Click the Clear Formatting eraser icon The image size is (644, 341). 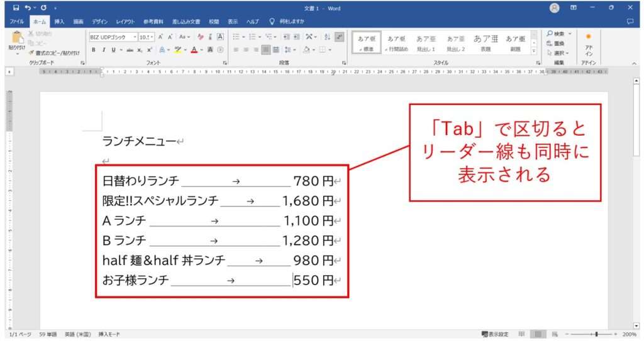tap(201, 37)
